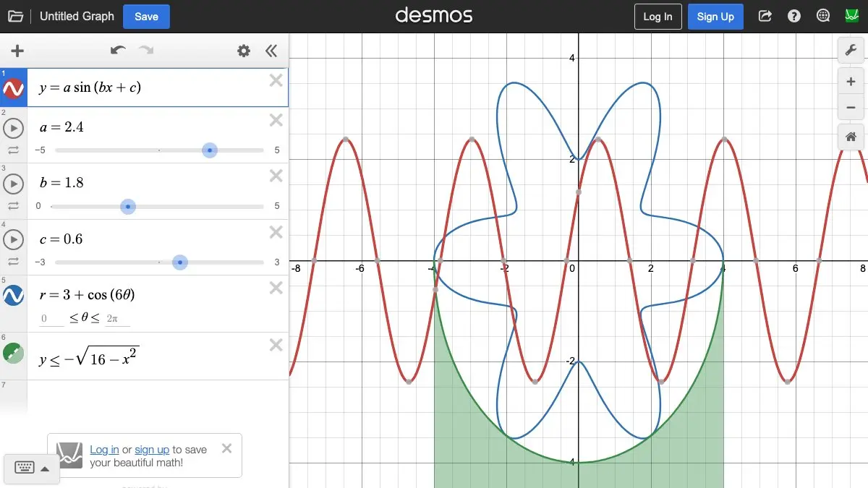868x488 pixels.
Task: Open the graph folder icon
Action: pos(15,16)
